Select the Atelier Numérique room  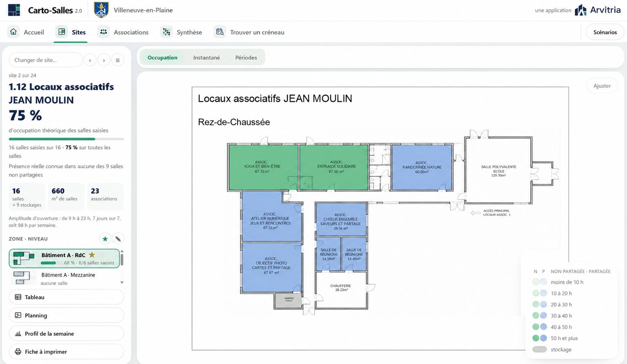tap(272, 216)
